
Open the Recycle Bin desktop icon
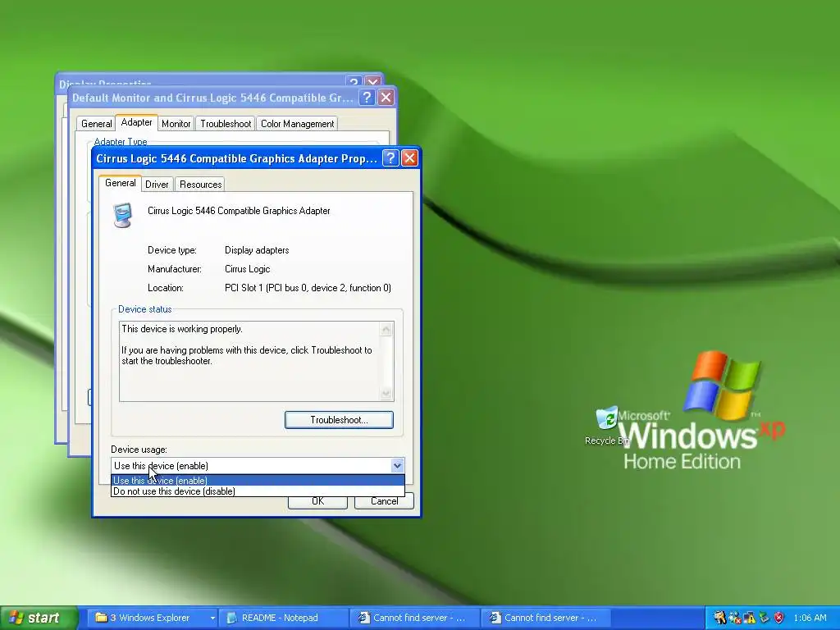[606, 426]
